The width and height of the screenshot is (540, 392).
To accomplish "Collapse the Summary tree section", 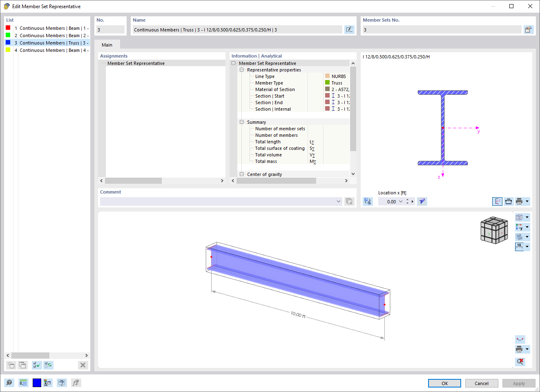I will pyautogui.click(x=241, y=122).
